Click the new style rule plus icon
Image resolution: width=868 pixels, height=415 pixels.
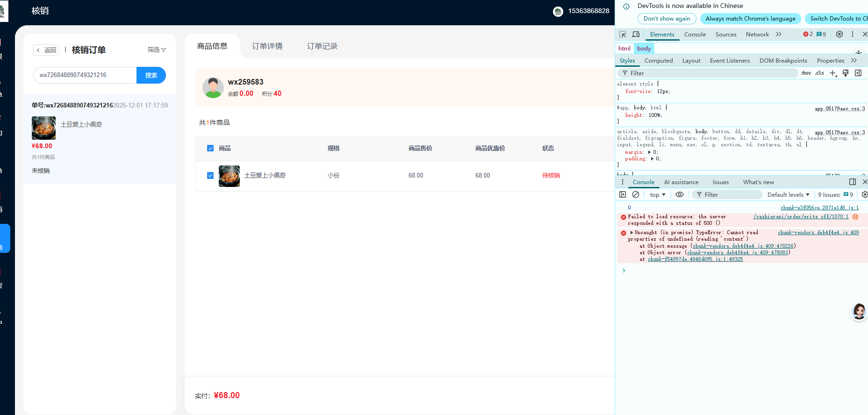[832, 73]
